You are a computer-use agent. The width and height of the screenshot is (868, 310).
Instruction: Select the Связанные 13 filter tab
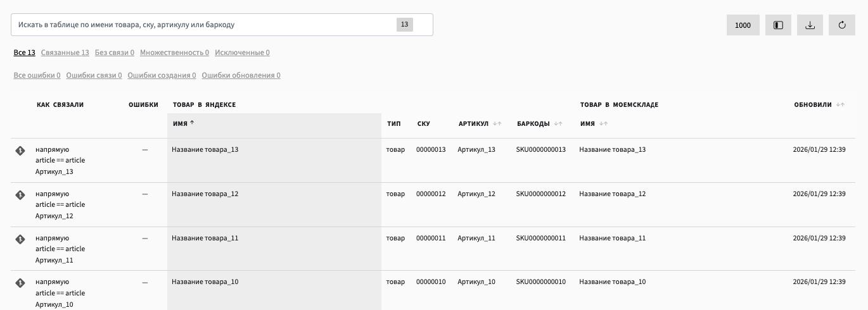pos(65,53)
